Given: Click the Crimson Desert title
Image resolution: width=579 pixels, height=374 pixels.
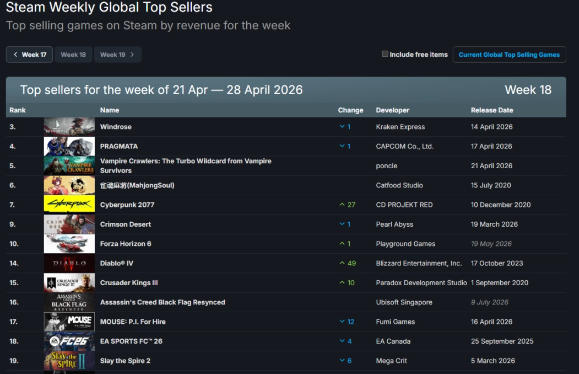Looking at the screenshot, I should [x=126, y=224].
